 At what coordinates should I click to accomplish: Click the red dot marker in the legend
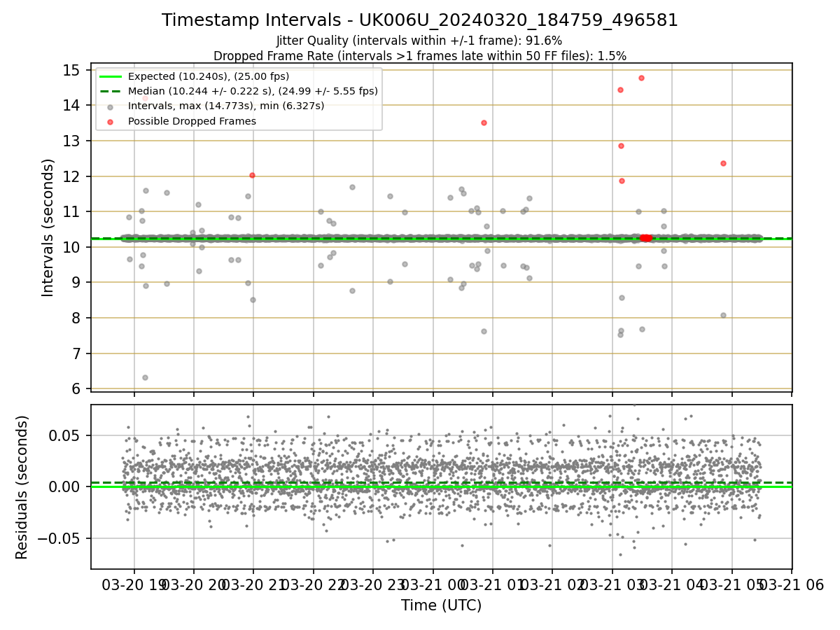pos(111,121)
